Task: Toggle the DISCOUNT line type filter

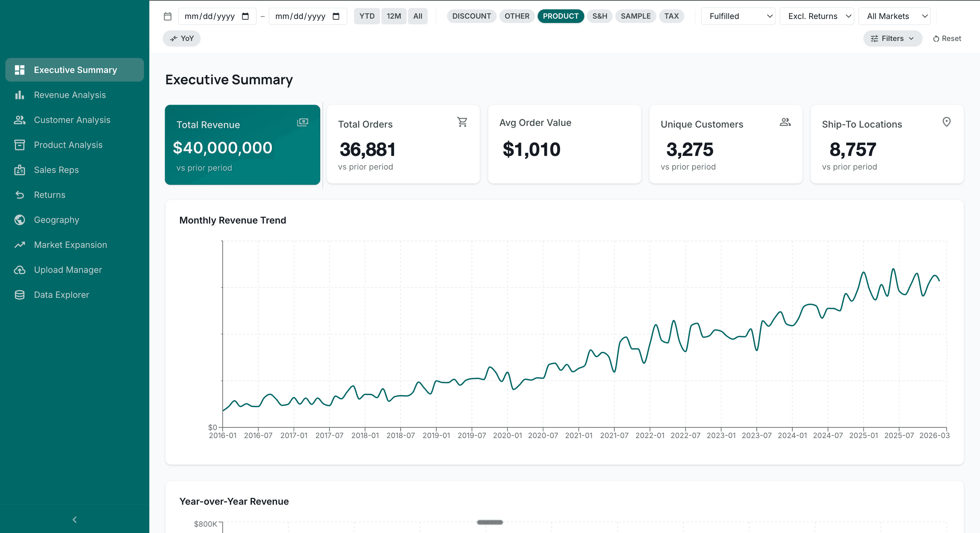Action: [x=471, y=16]
